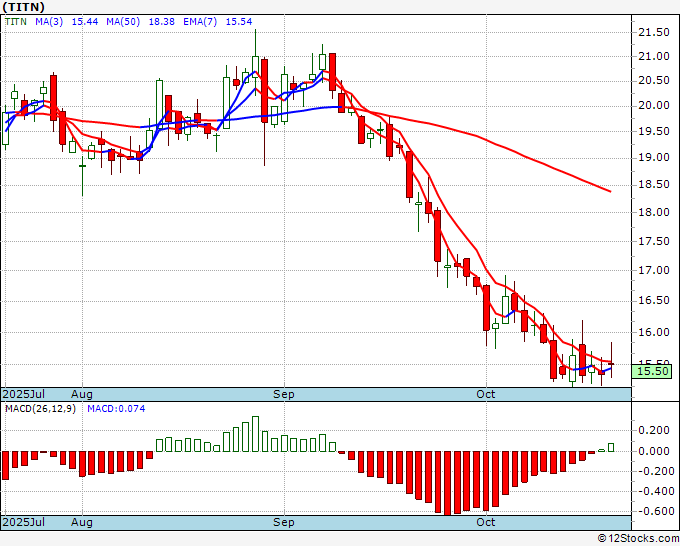Click the 0.000 MACD axis label
The height and width of the screenshot is (546, 680).
(654, 451)
